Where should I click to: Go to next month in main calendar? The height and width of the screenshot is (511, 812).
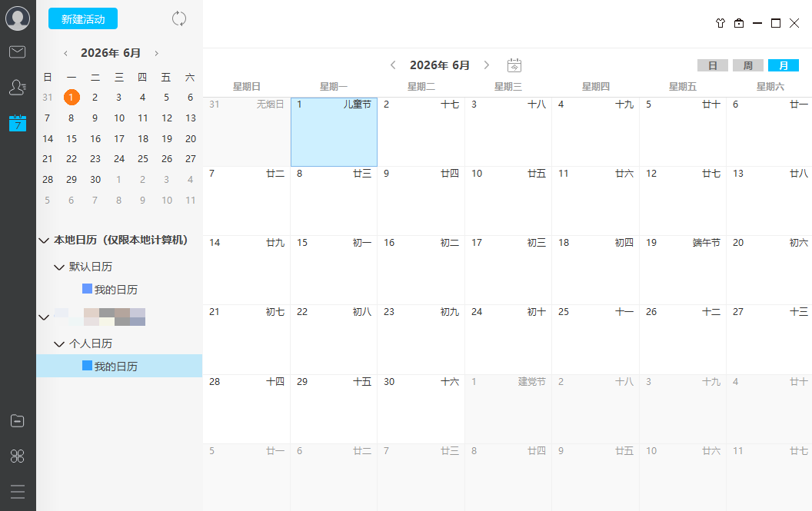tap(486, 65)
